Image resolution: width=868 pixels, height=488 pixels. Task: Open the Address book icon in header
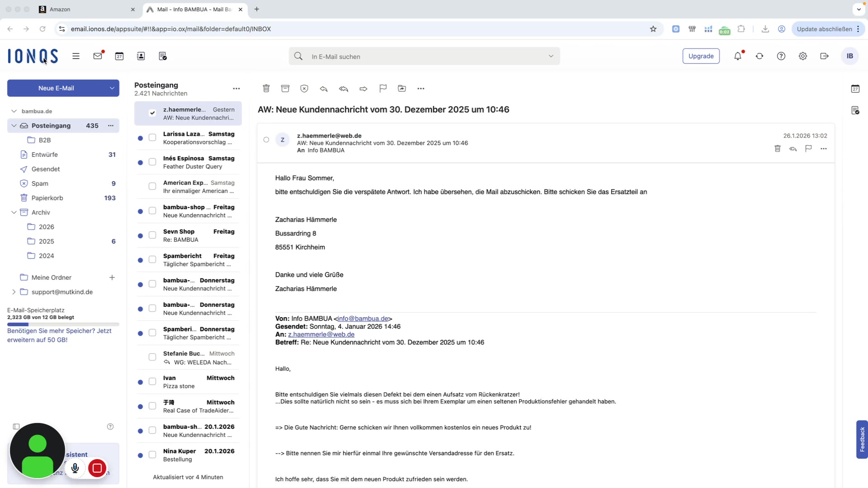[141, 56]
